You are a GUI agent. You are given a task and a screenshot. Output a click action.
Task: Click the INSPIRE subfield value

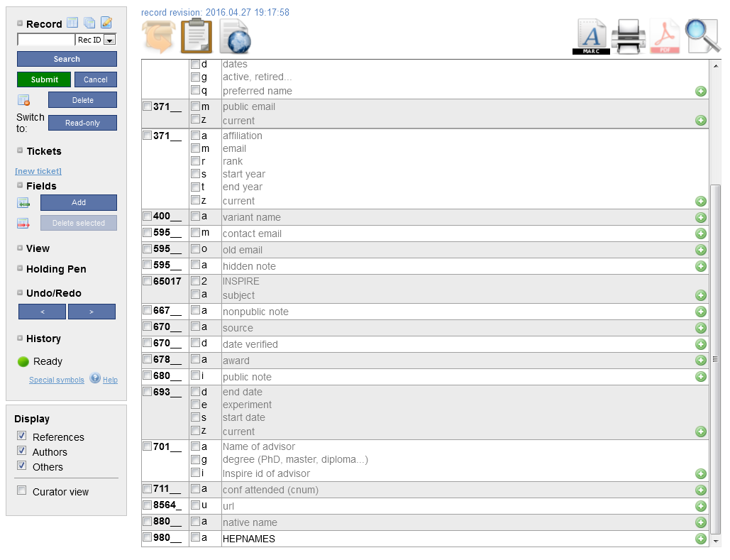point(240,281)
